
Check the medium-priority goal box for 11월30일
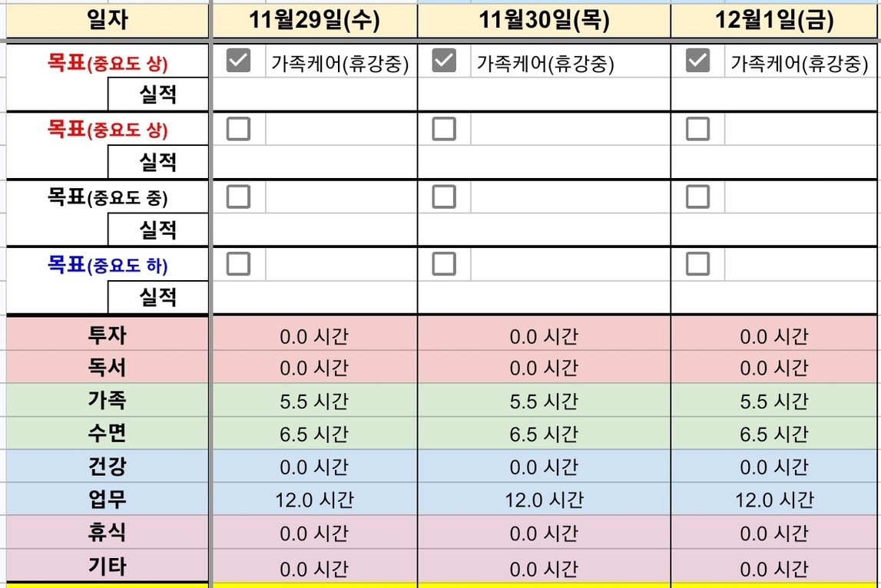click(x=444, y=197)
